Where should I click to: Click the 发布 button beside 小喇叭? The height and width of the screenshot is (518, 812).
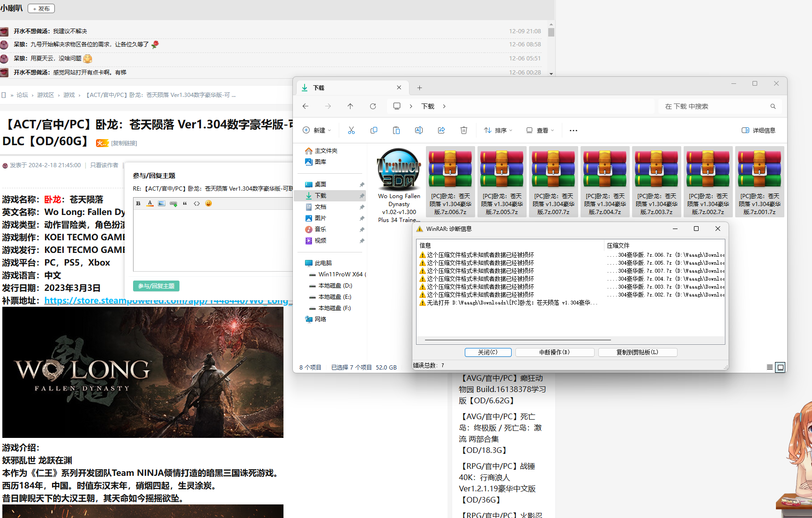(x=41, y=8)
